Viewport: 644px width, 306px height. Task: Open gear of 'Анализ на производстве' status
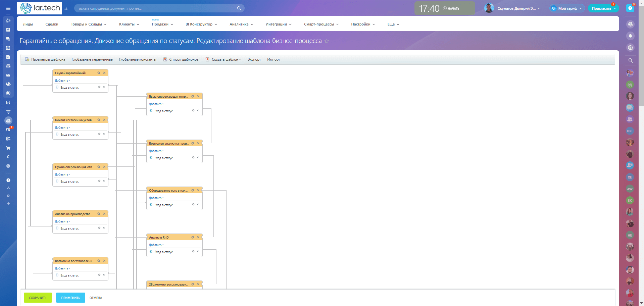coord(99,214)
